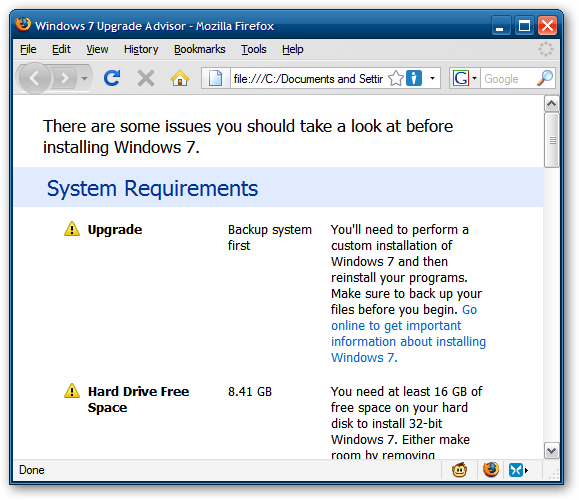Click the Google search input field
This screenshot has height=500, width=579.
click(x=508, y=78)
